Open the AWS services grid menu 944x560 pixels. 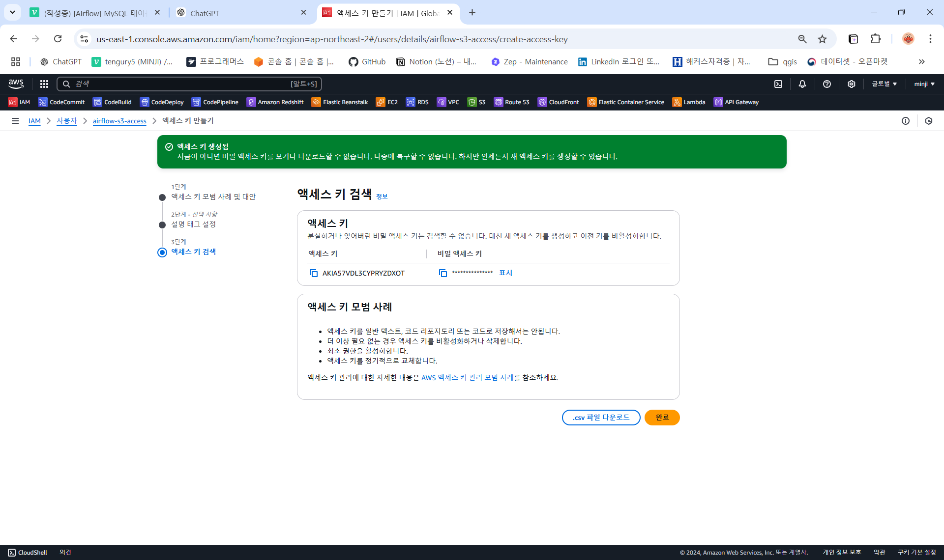[x=44, y=84]
